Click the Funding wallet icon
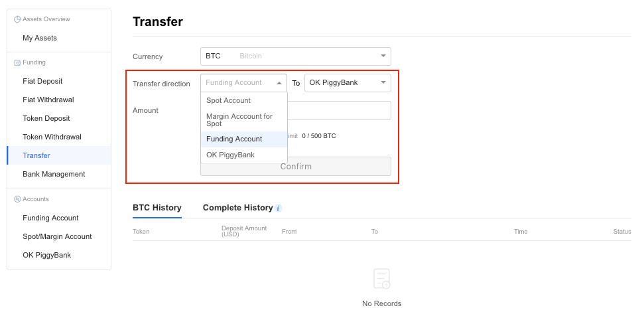644x314 pixels. tap(17, 63)
